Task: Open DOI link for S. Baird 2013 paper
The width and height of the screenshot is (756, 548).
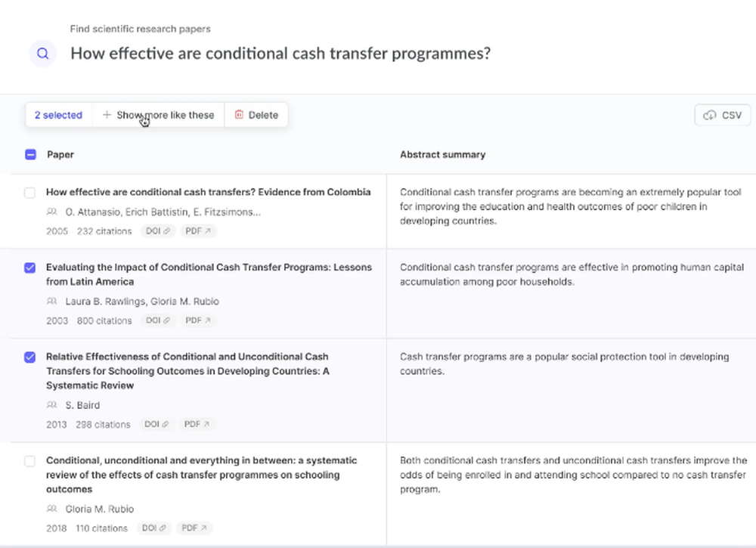Action: point(156,425)
